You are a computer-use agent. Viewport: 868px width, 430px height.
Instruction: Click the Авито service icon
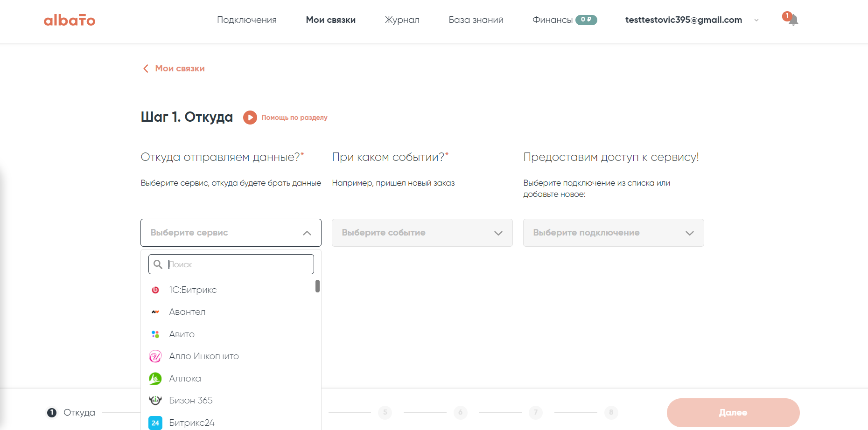pyautogui.click(x=155, y=334)
